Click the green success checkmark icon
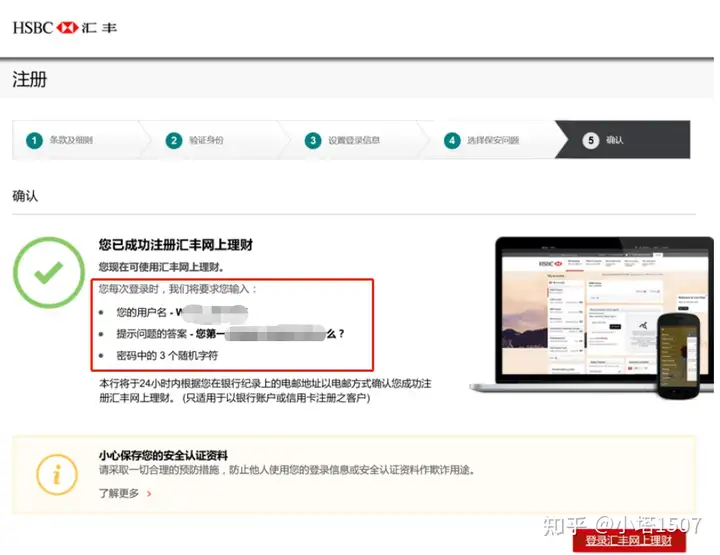 [x=49, y=272]
